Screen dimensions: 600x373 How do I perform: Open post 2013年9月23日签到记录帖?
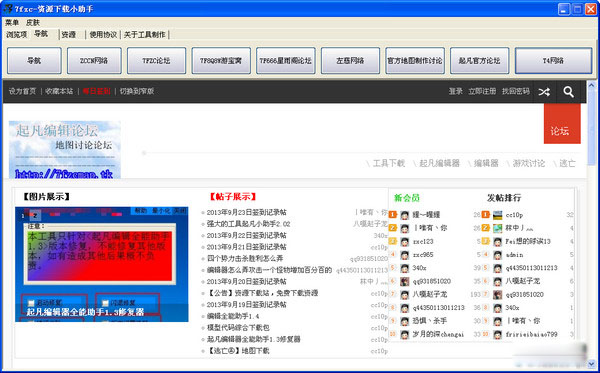246,213
